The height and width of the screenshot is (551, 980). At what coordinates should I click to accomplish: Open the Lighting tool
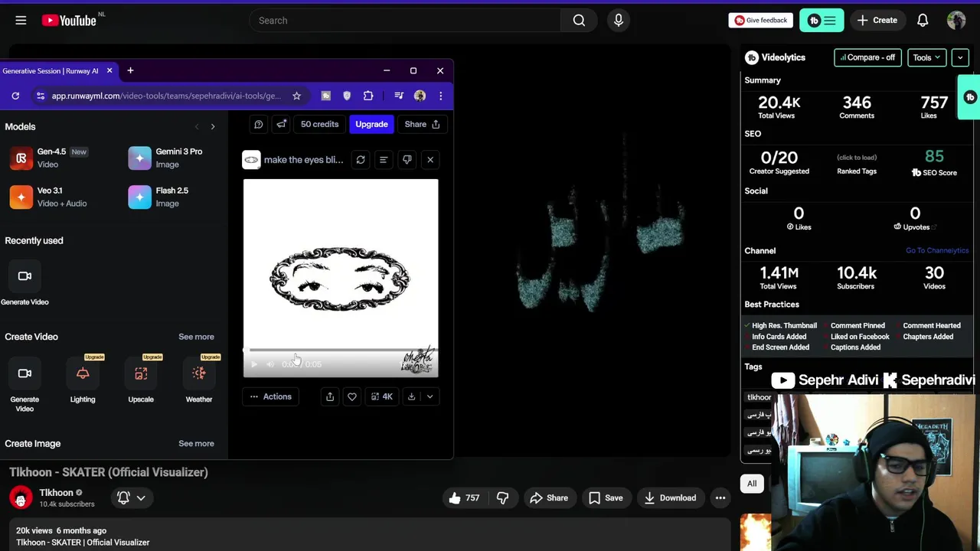tap(83, 379)
